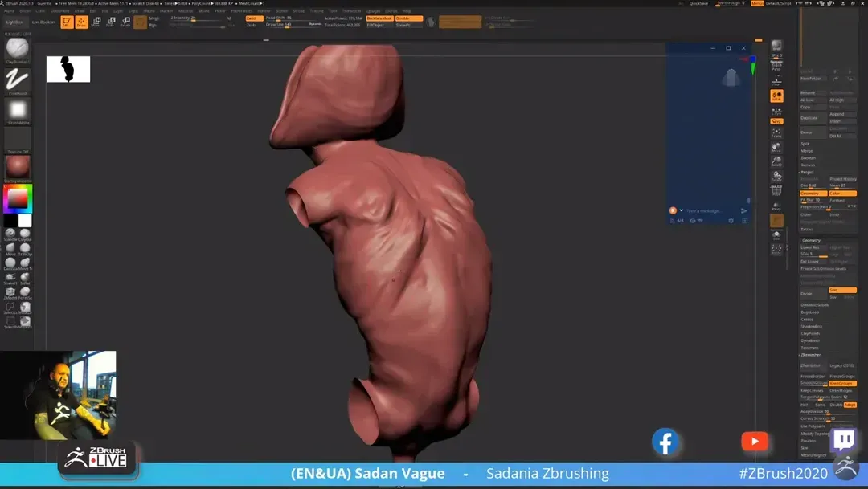
Task: Open the Preferences menu
Action: (241, 11)
